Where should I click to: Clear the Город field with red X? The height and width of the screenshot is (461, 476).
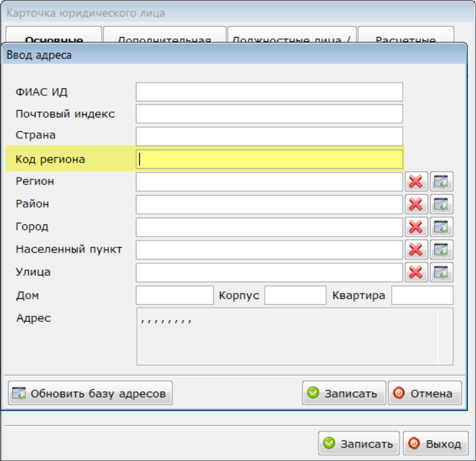415,227
